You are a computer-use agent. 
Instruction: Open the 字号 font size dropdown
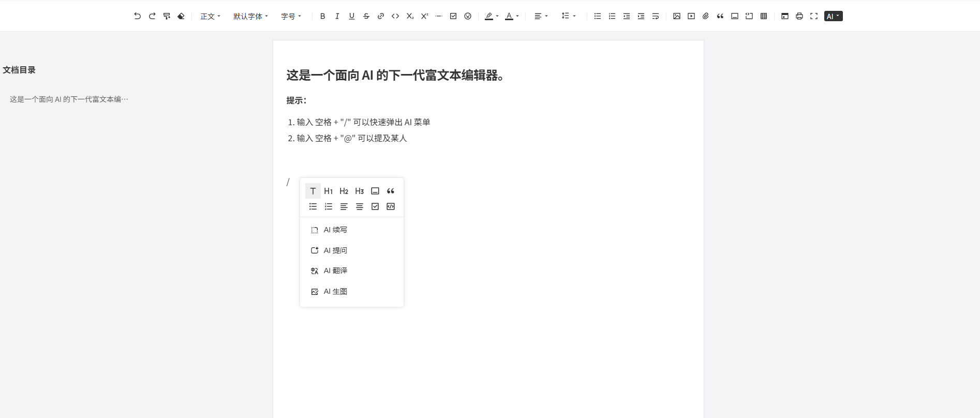click(x=291, y=16)
